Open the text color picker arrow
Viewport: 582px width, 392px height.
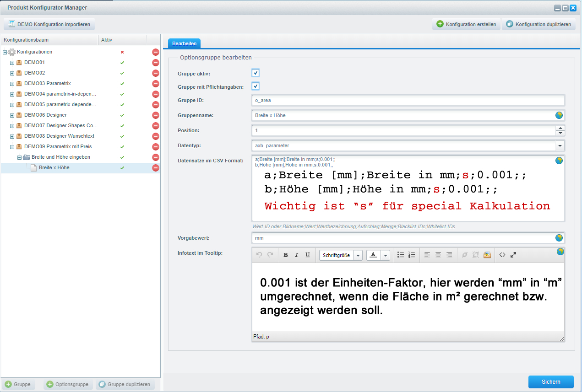tap(385, 255)
